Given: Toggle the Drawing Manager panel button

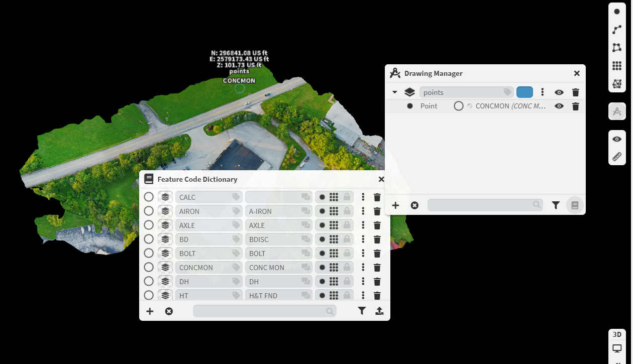Looking at the screenshot, I should point(617,111).
